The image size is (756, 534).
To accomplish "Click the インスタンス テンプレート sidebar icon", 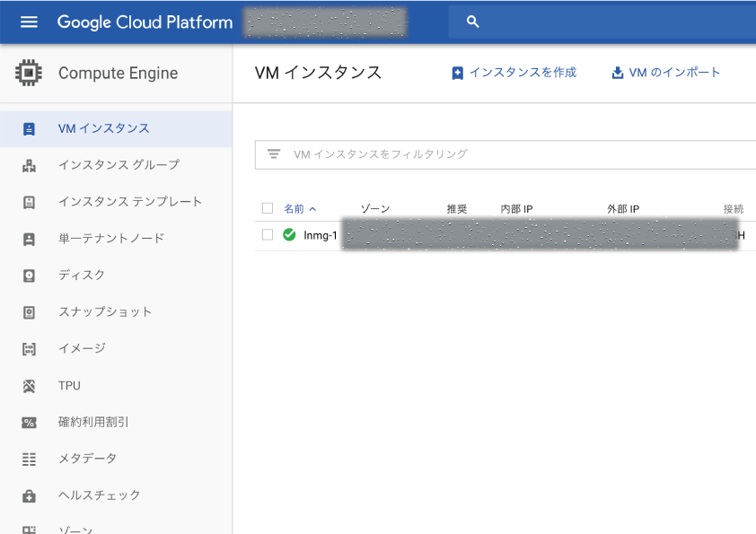I will click(29, 203).
